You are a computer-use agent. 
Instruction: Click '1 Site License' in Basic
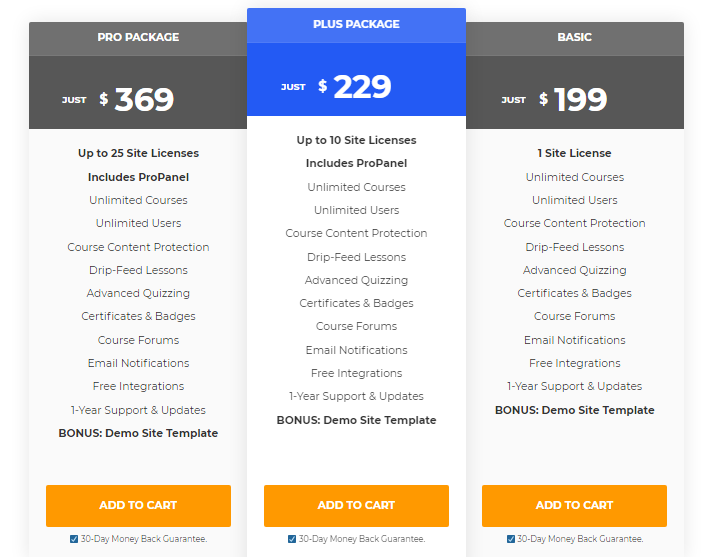point(574,154)
